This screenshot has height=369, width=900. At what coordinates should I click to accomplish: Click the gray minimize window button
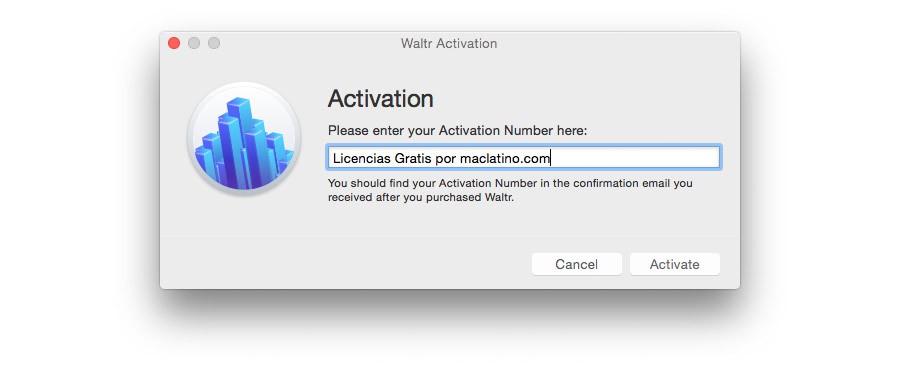click(x=194, y=43)
